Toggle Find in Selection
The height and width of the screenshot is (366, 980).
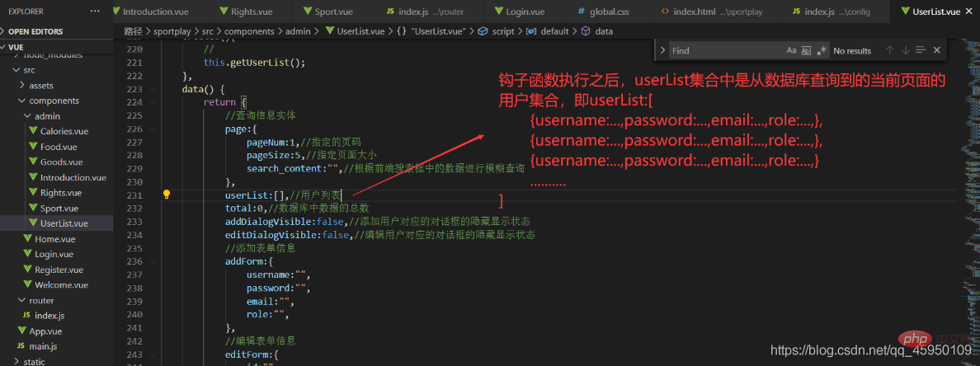click(921, 50)
